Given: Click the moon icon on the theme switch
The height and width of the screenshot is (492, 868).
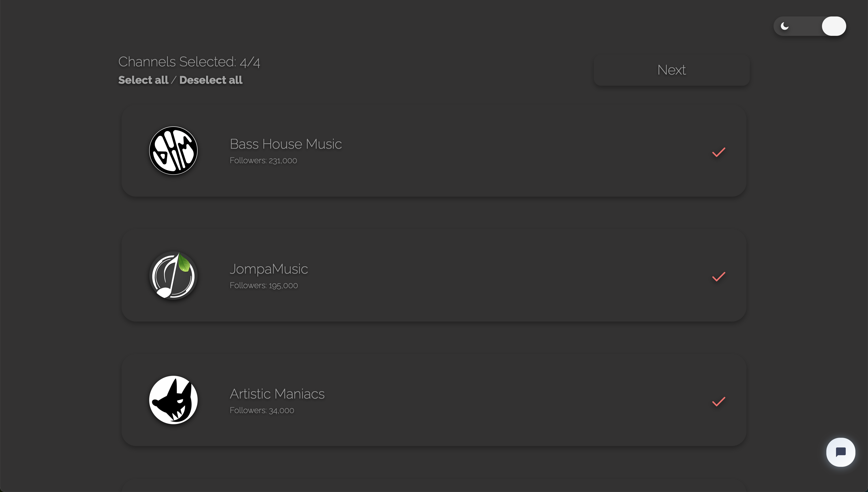Looking at the screenshot, I should (785, 26).
